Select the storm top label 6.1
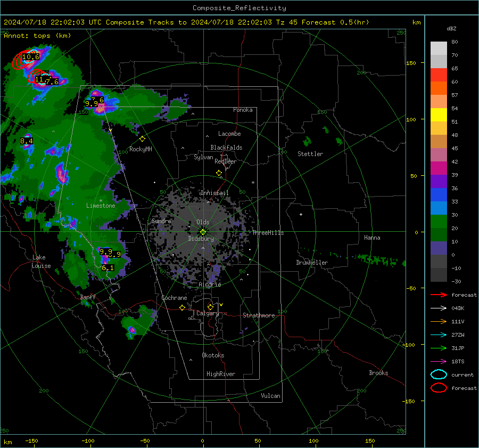Image resolution: width=479 pixels, height=448 pixels. tap(108, 268)
